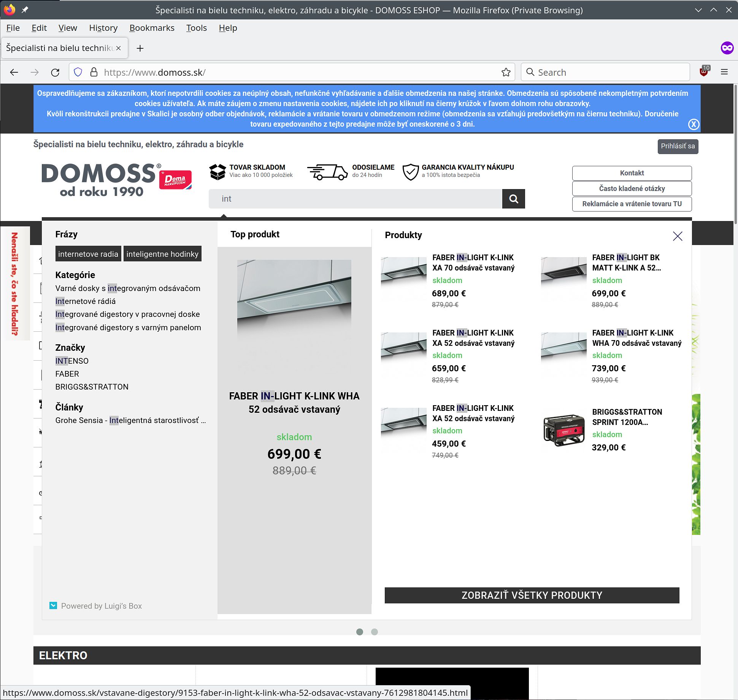The width and height of the screenshot is (738, 700).
Task: Click the Garancia kvality shield icon
Action: tap(411, 172)
